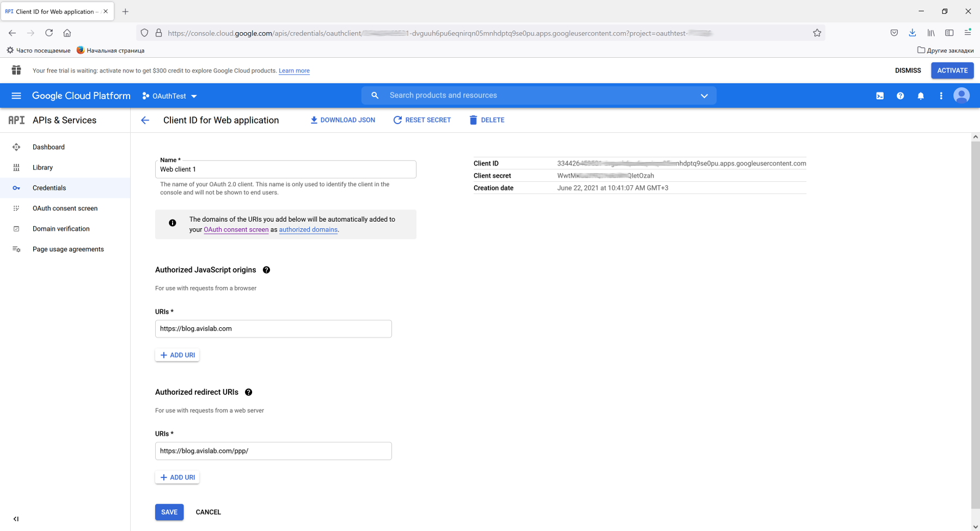Click the redirect URI input field

click(x=273, y=451)
